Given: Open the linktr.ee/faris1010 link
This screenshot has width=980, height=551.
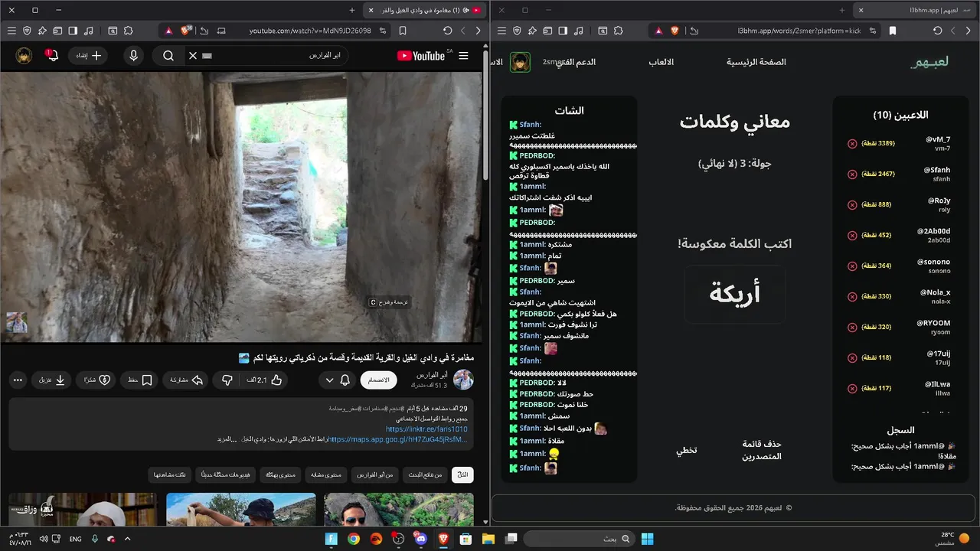Looking at the screenshot, I should pos(426,429).
